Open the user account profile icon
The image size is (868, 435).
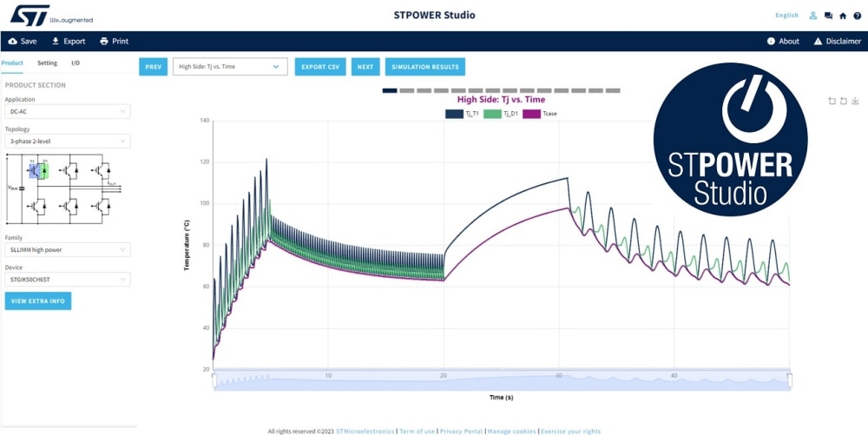click(x=813, y=16)
